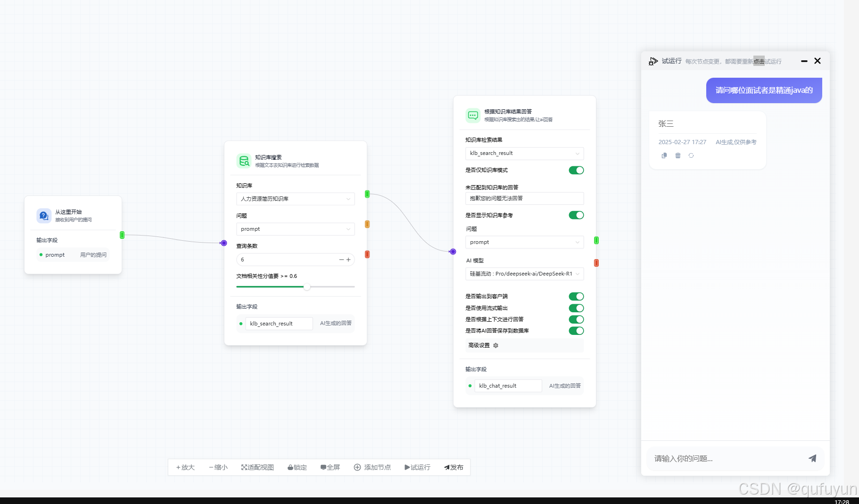
Task: Click klb_chat_result output field name input
Action: pos(508,386)
